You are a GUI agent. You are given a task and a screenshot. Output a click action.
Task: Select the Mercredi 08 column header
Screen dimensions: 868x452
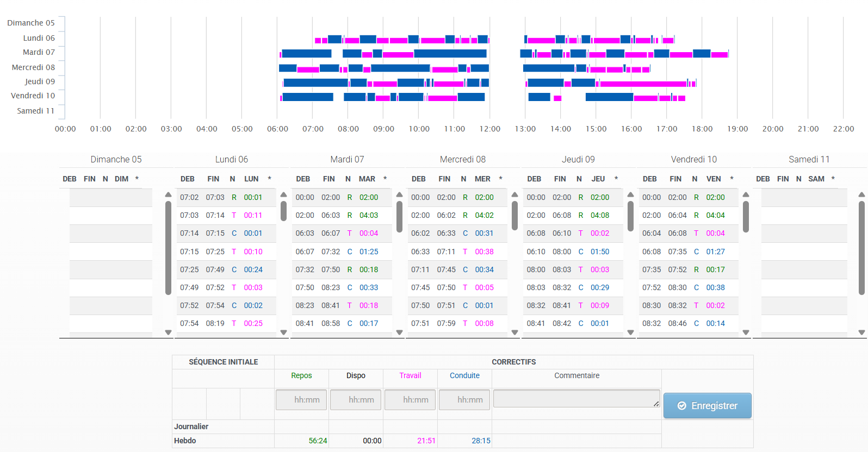(x=463, y=159)
